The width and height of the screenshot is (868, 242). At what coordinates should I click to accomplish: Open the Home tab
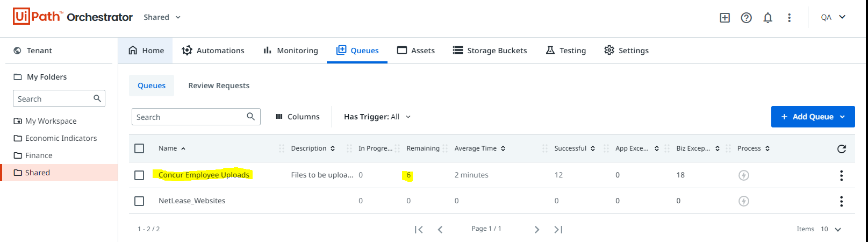(146, 51)
